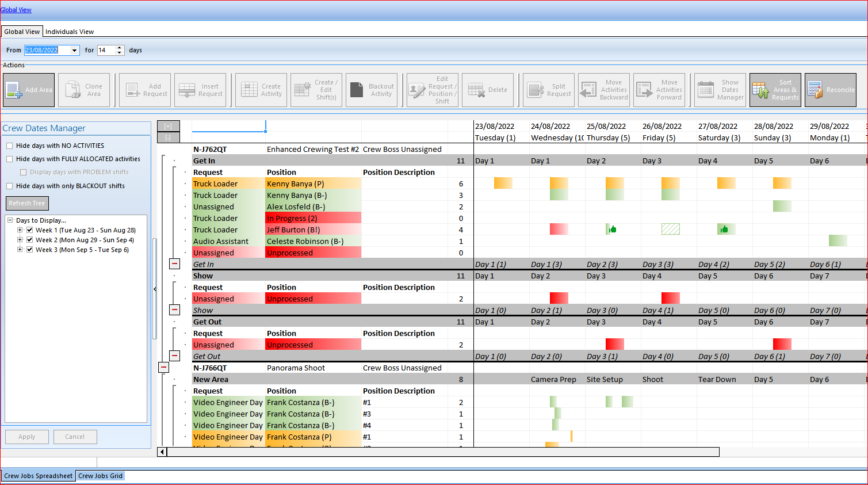
Task: Open the Crew Jobs Grid tab
Action: 100,476
